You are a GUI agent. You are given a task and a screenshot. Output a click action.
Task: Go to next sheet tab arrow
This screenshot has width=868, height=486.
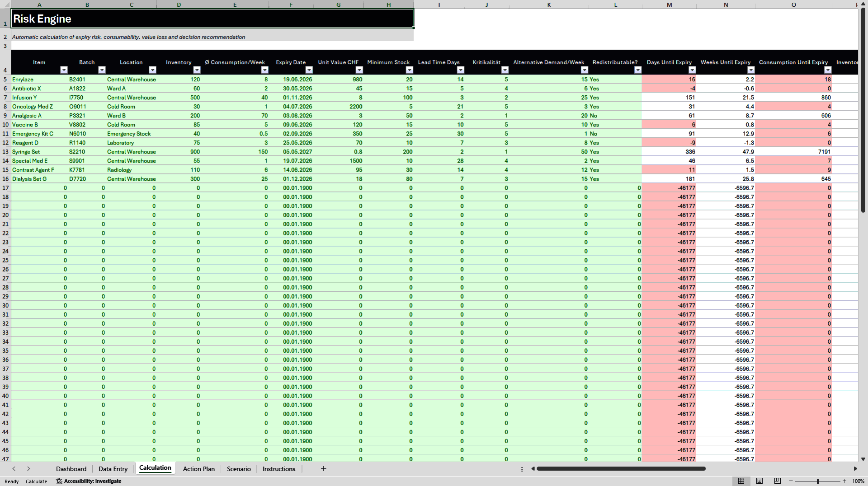(28, 469)
